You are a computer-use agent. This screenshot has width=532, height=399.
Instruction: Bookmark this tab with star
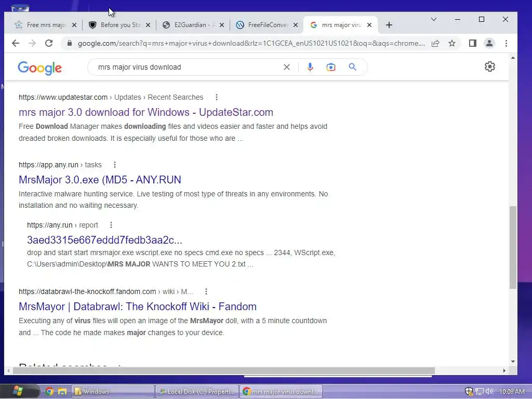point(452,43)
